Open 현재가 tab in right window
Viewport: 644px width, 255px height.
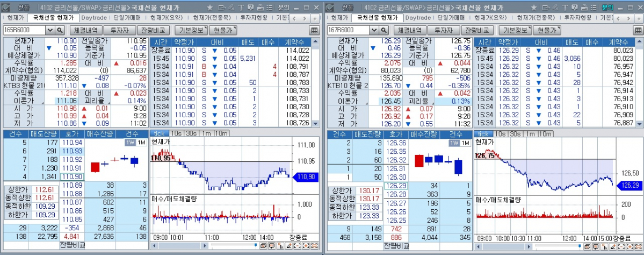click(339, 18)
